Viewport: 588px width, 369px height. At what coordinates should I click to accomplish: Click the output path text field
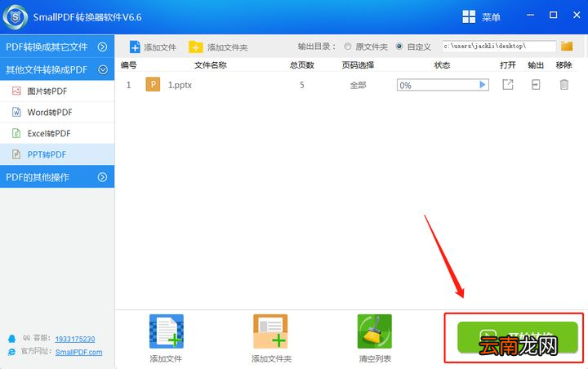click(498, 47)
